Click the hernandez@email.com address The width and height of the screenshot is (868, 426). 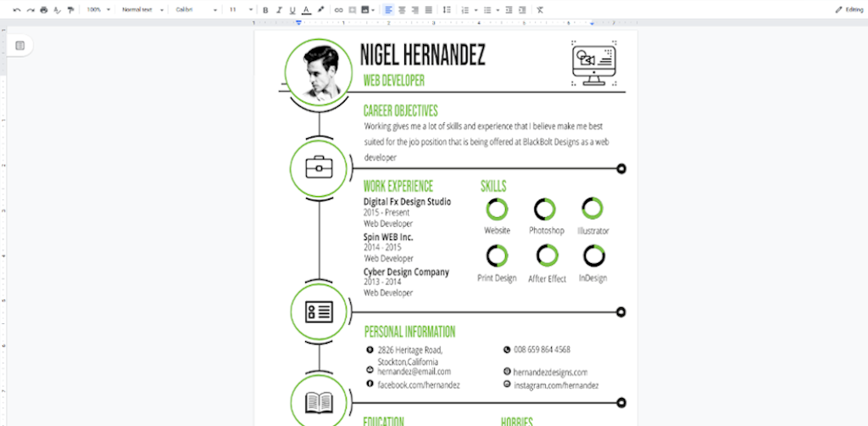pyautogui.click(x=414, y=372)
